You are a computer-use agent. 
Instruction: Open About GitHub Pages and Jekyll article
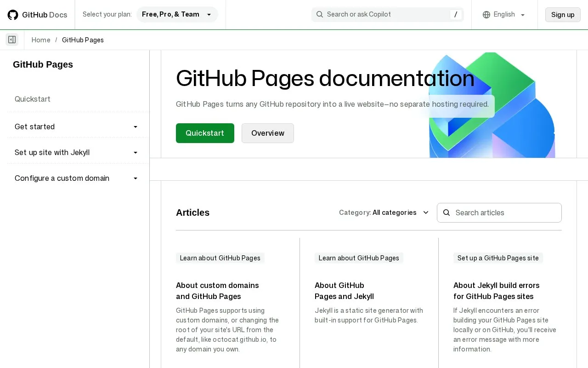tap(344, 291)
